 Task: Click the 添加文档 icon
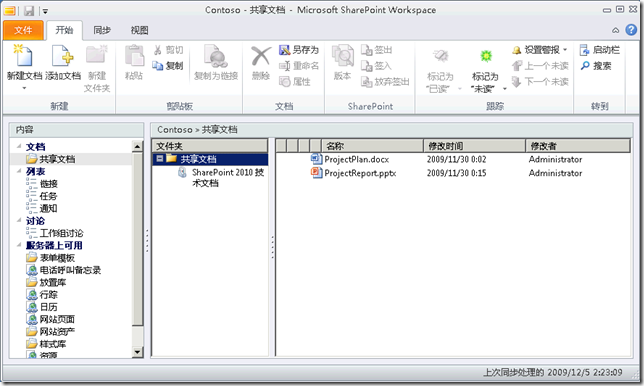62,56
